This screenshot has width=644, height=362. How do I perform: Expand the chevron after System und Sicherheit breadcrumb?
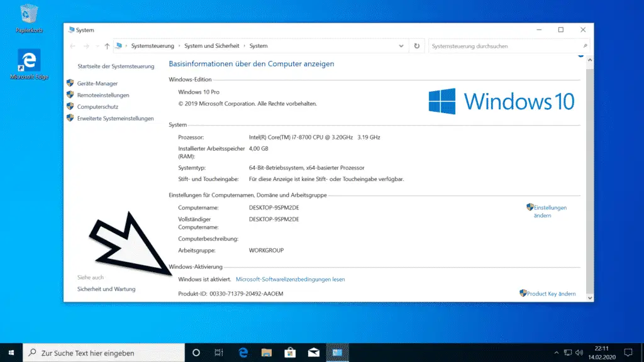[x=245, y=46]
